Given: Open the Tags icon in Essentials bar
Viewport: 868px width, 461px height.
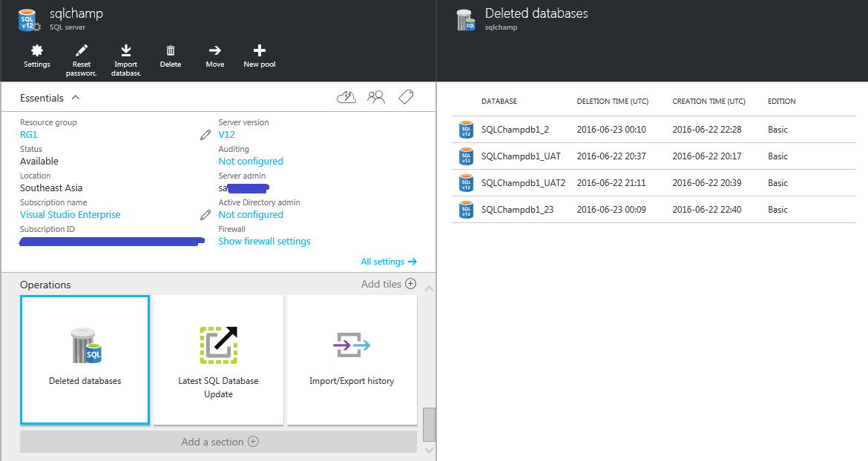Looking at the screenshot, I should point(406,97).
